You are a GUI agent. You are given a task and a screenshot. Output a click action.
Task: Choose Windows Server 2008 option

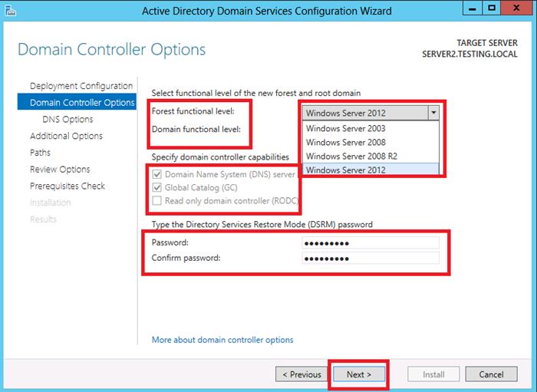[x=371, y=142]
